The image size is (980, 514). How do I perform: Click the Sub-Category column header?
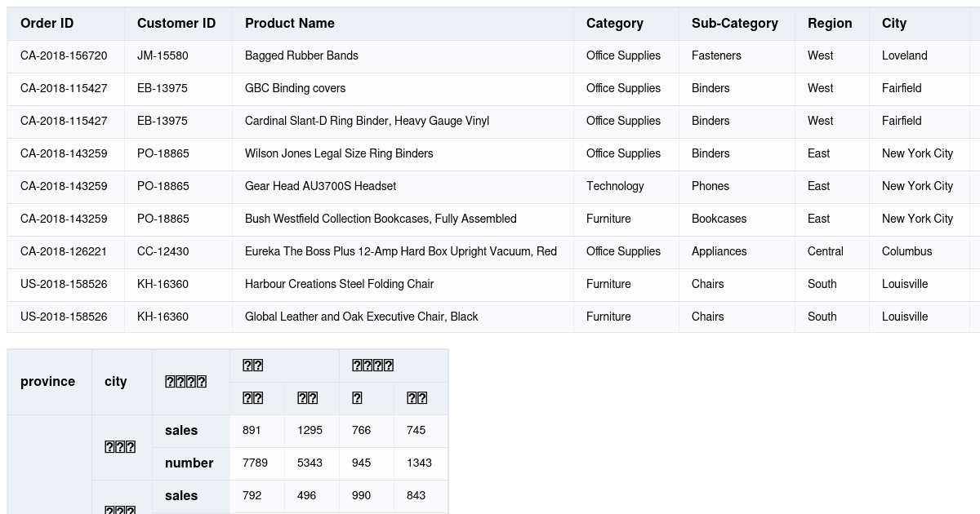click(x=735, y=24)
